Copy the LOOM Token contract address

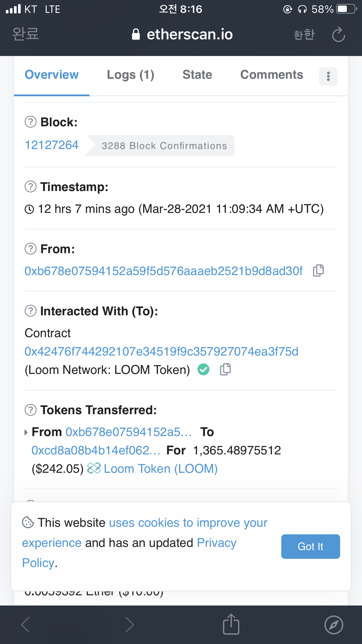click(x=225, y=370)
